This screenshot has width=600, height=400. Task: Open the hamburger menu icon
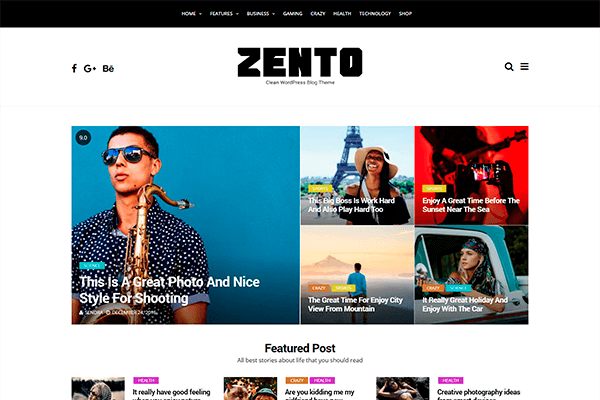click(525, 67)
